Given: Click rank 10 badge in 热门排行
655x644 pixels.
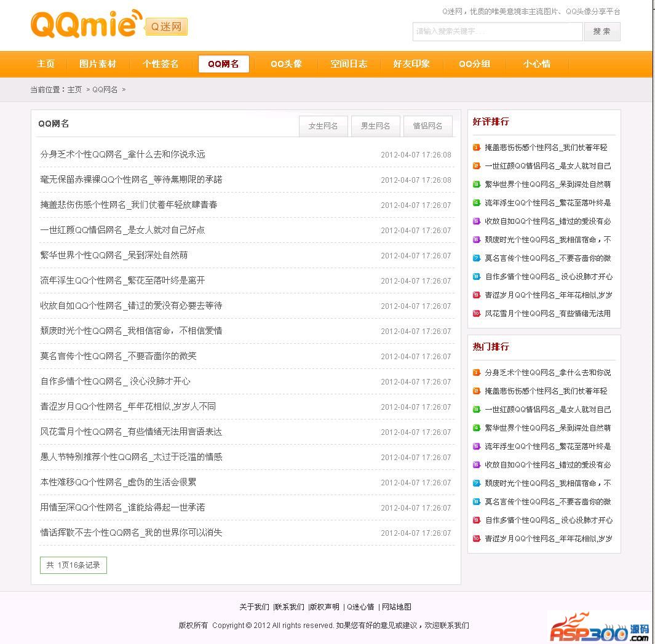Looking at the screenshot, I should click(x=476, y=539).
